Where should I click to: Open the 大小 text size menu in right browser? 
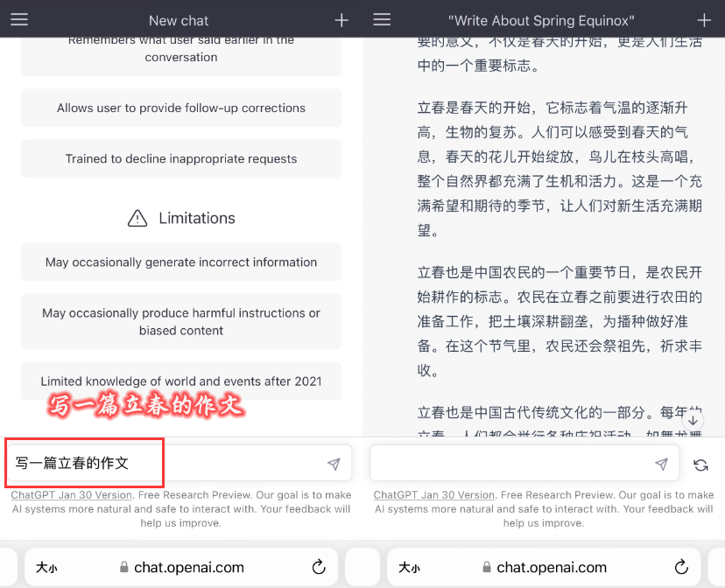pyautogui.click(x=409, y=568)
